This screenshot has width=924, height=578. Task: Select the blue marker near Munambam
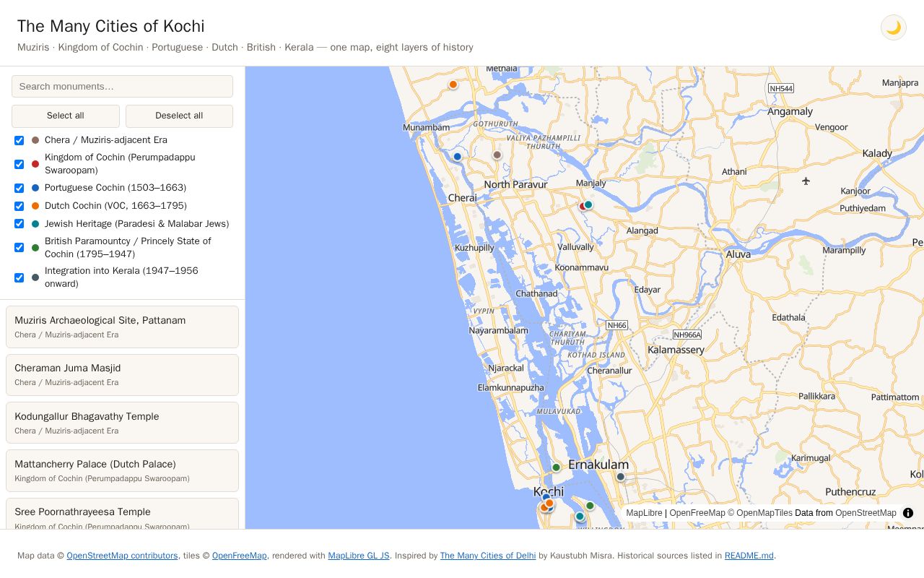point(457,156)
